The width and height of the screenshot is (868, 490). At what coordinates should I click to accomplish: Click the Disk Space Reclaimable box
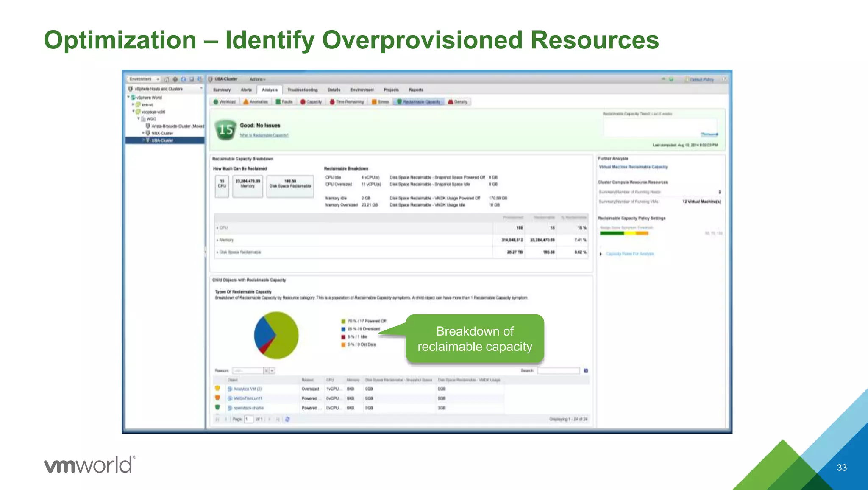[x=290, y=186]
